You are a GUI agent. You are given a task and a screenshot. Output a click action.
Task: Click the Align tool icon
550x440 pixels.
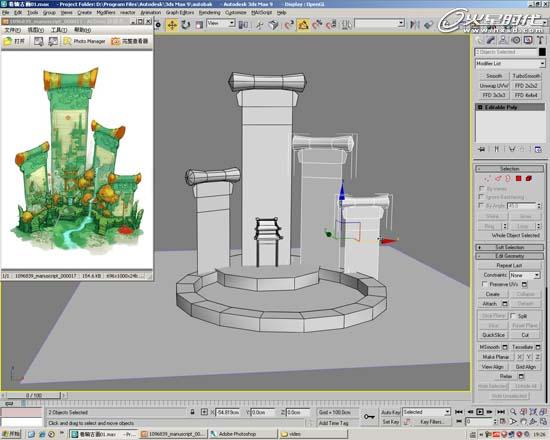point(428,25)
